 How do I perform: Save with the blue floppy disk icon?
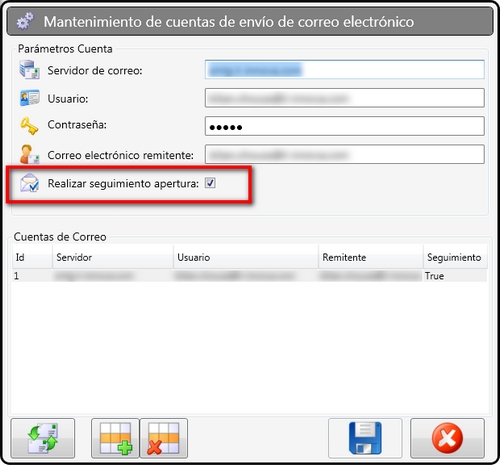pyautogui.click(x=365, y=438)
